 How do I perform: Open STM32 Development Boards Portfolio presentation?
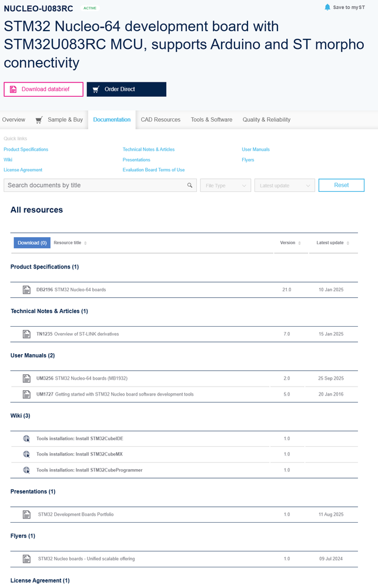[76, 514]
